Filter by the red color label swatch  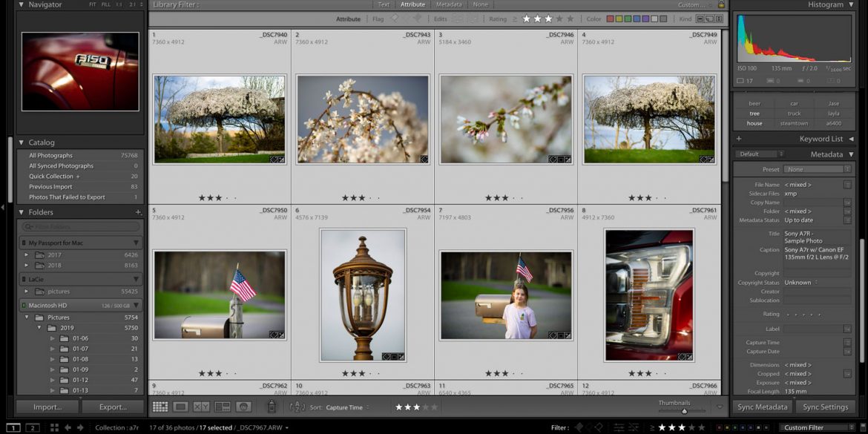tap(610, 19)
